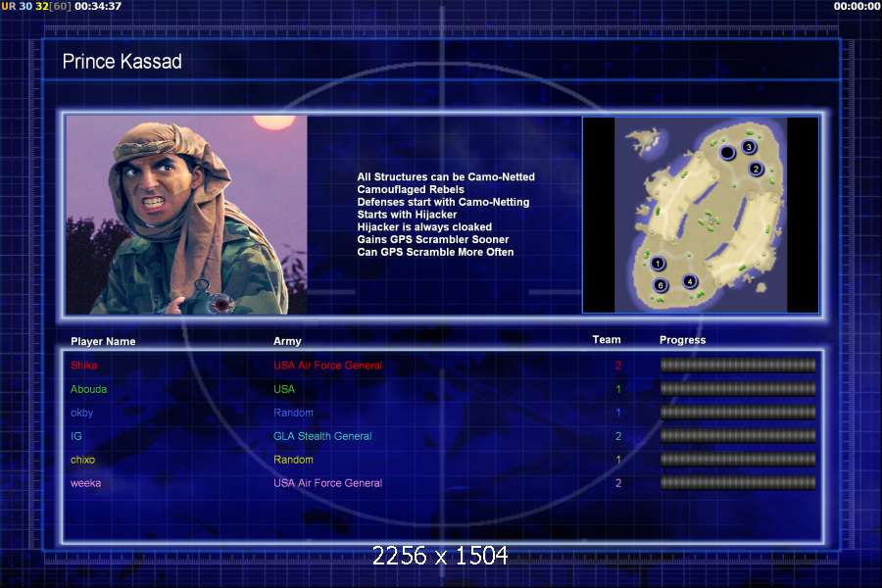Click the unnumbered black start marker on minimap
The image size is (882, 588).
[x=727, y=153]
